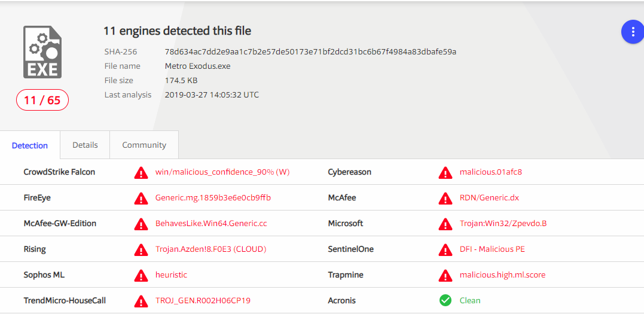
Task: Click the malicious.high.ml.score Trapmine result
Action: [502, 275]
